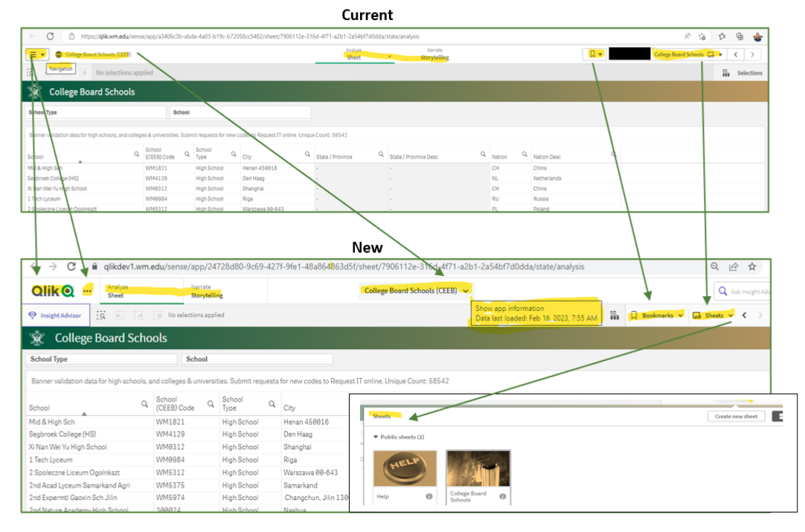Open the Insight Advisor button in New view
The width and height of the screenshot is (805, 532).
point(56,315)
